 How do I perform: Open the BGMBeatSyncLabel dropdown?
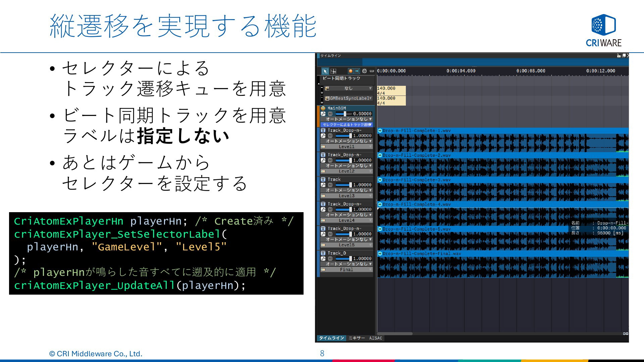pos(348,99)
